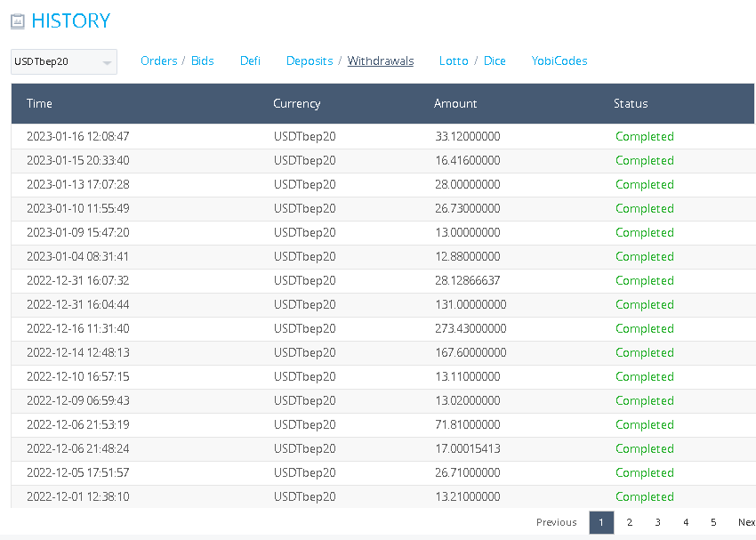Screen dimensions: 756x540
Task: Select the amount 273.43000000
Action: point(470,329)
